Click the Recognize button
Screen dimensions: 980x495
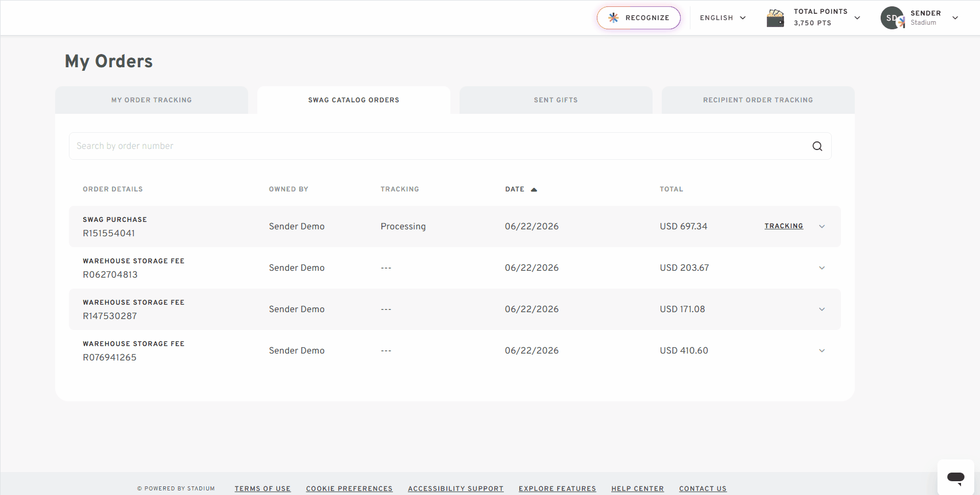pyautogui.click(x=639, y=18)
